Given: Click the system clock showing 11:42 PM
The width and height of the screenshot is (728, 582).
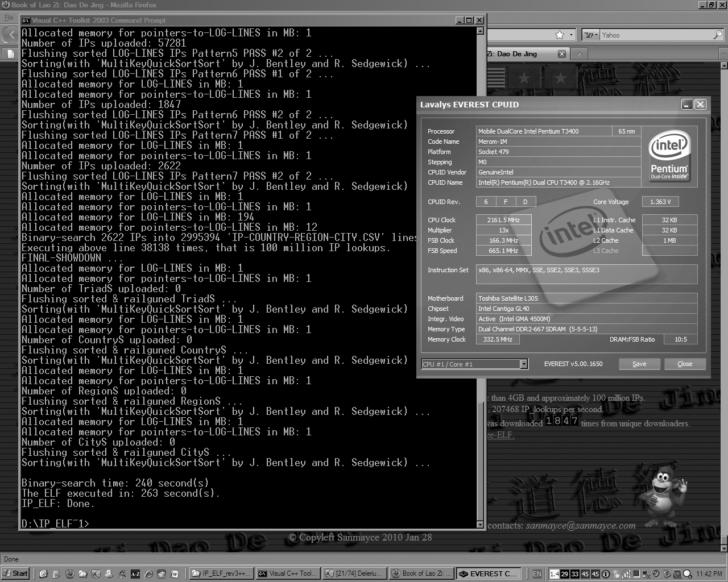Looking at the screenshot, I should pyautogui.click(x=709, y=574).
